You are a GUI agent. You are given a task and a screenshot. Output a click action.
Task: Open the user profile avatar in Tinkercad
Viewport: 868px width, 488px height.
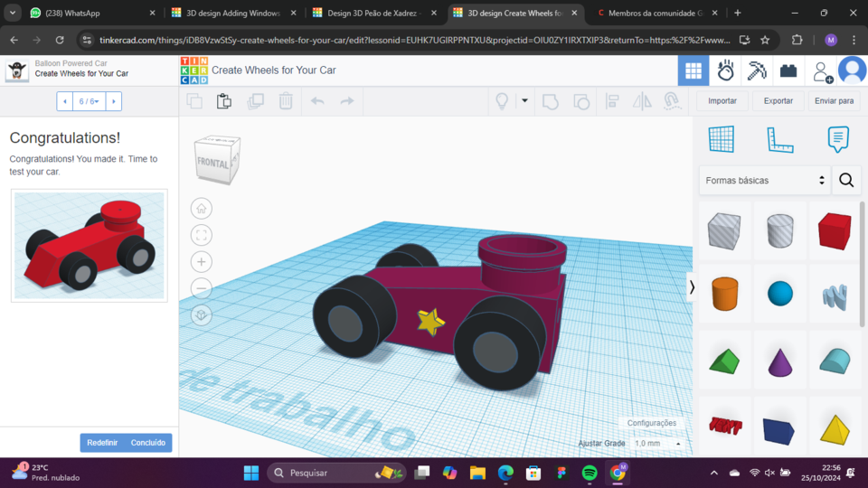(853, 70)
